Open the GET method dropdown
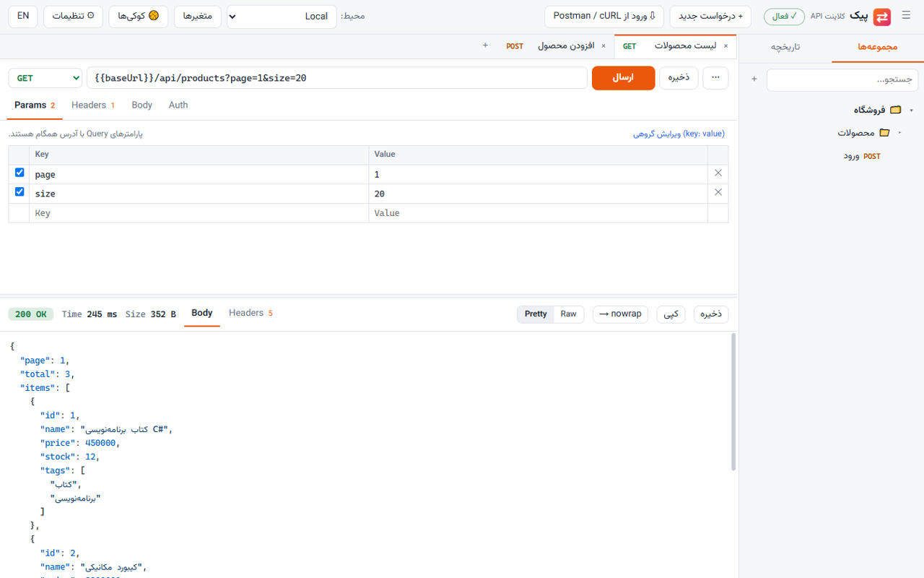The image size is (924, 578). (x=45, y=78)
